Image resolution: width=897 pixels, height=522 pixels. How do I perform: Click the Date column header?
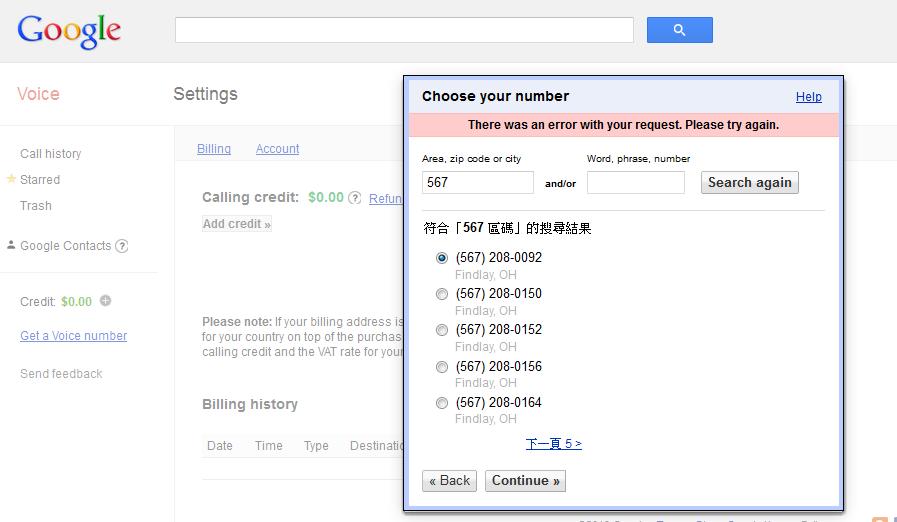[x=220, y=446]
